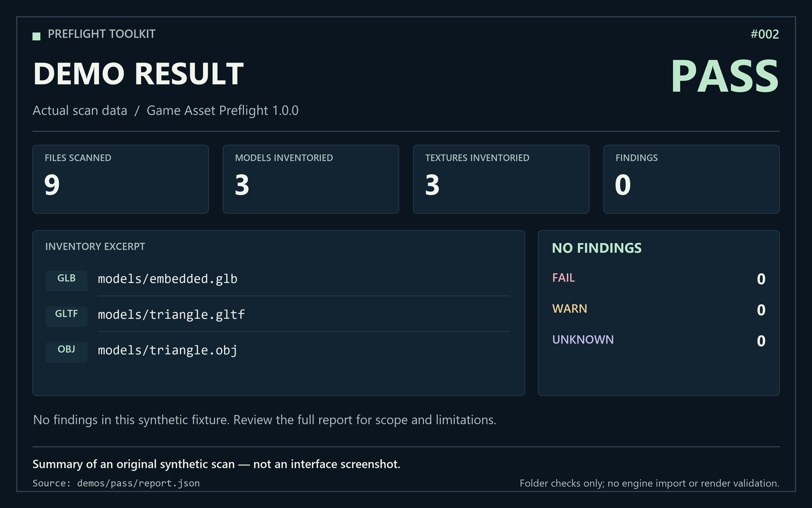Click the PASS status label
Viewport: 812px width, 508px height.
pos(725,77)
